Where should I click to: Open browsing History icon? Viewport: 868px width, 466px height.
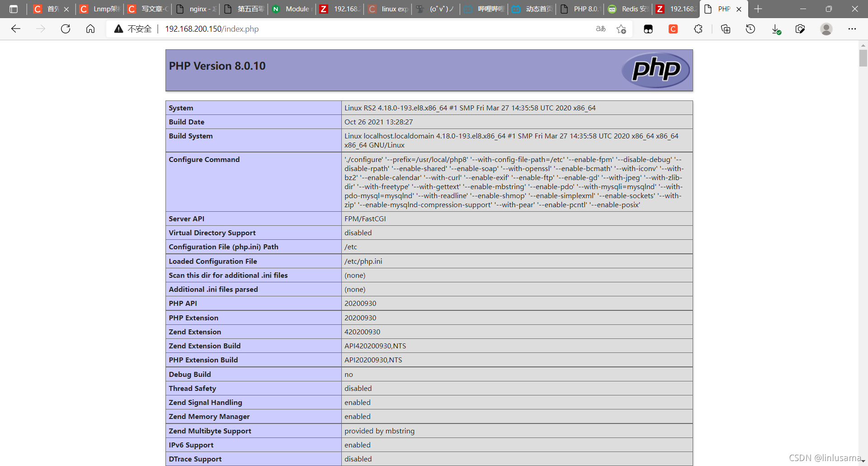[x=750, y=29]
